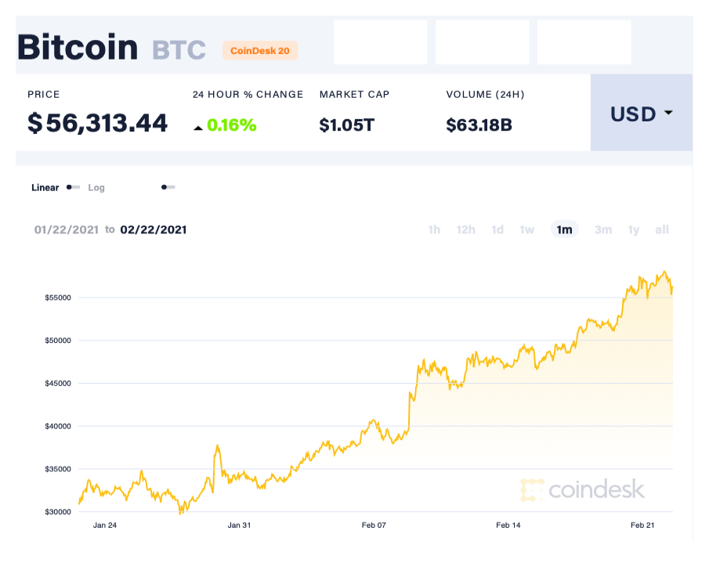Select the all time range
The height and width of the screenshot is (588, 709).
[x=662, y=229]
